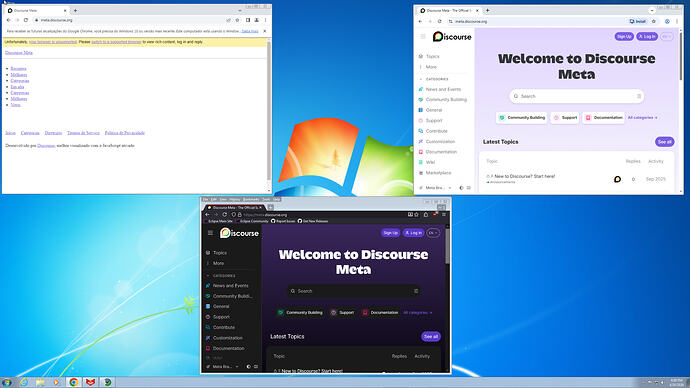Expand 'All categories' dropdown in the dark page
Image resolution: width=690 pixels, height=388 pixels.
pos(418,313)
